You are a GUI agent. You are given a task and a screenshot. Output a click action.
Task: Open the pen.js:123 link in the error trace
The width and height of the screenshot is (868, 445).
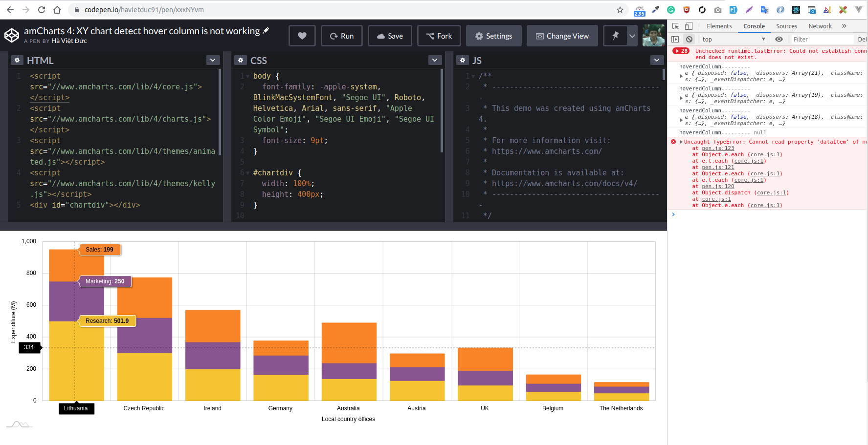click(718, 148)
